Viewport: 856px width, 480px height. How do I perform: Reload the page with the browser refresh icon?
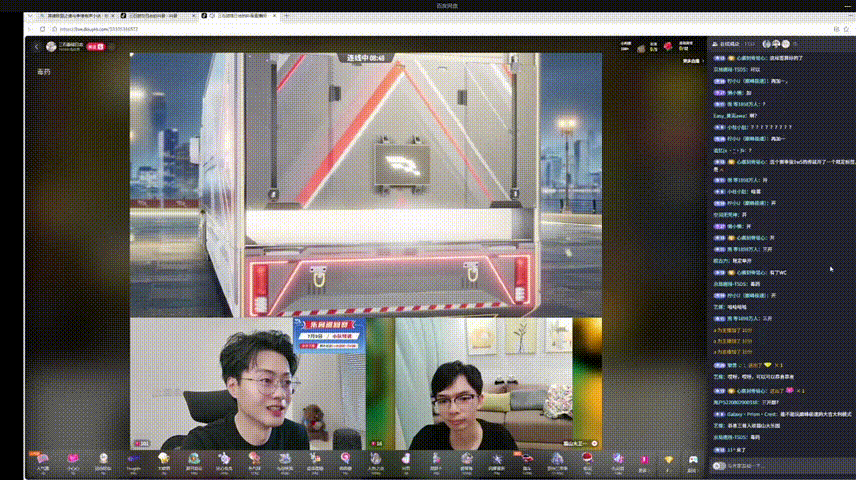click(x=43, y=29)
